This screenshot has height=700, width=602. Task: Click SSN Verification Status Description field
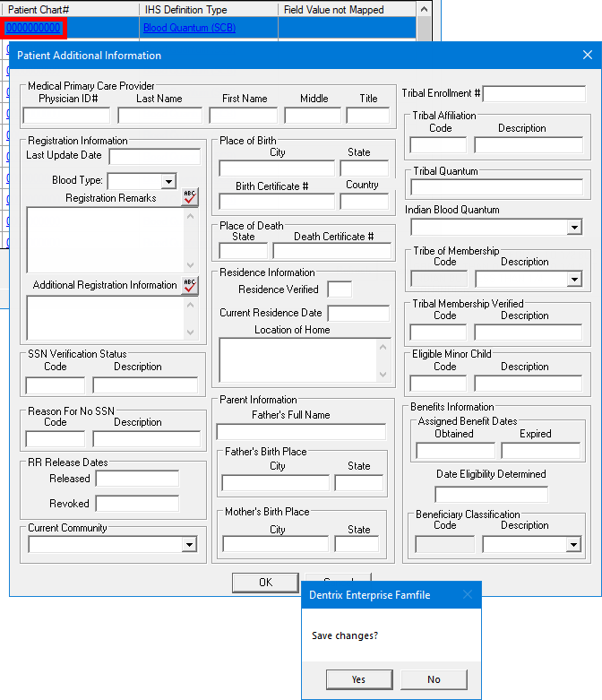pyautogui.click(x=145, y=385)
